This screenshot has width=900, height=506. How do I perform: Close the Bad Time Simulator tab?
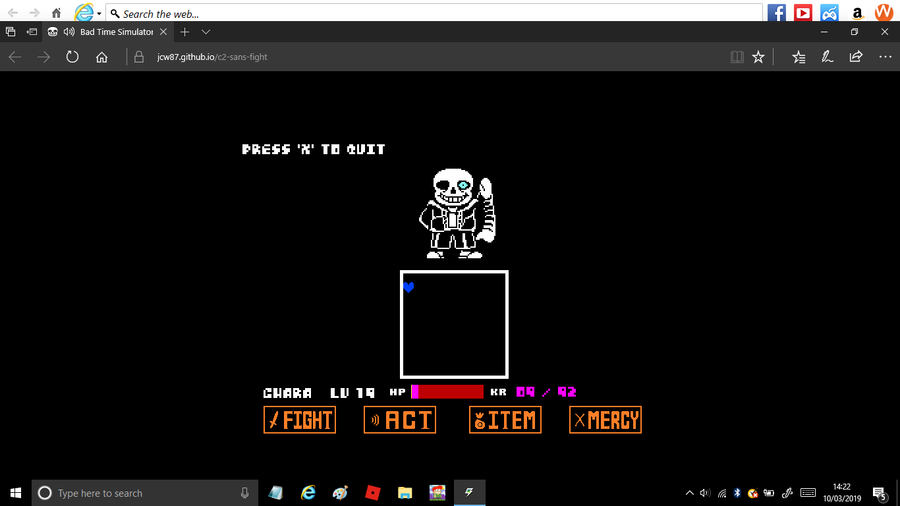[x=163, y=32]
